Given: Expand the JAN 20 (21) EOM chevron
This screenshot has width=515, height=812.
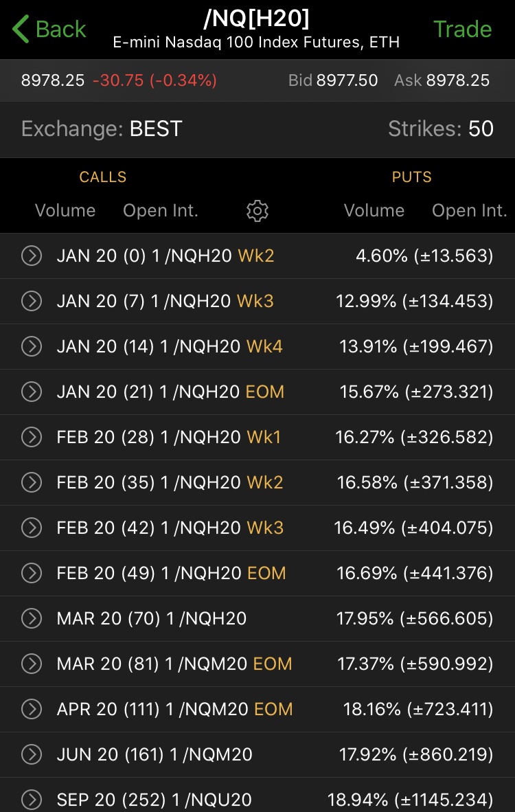Looking at the screenshot, I should click(32, 392).
